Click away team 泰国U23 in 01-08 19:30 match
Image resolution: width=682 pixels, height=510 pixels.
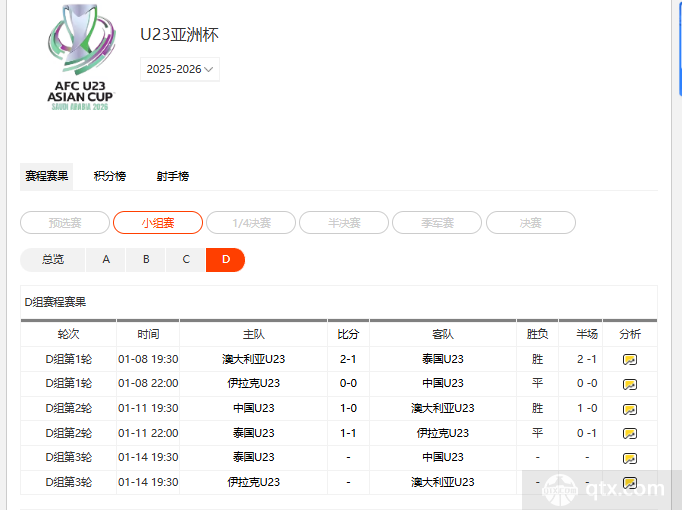(443, 359)
